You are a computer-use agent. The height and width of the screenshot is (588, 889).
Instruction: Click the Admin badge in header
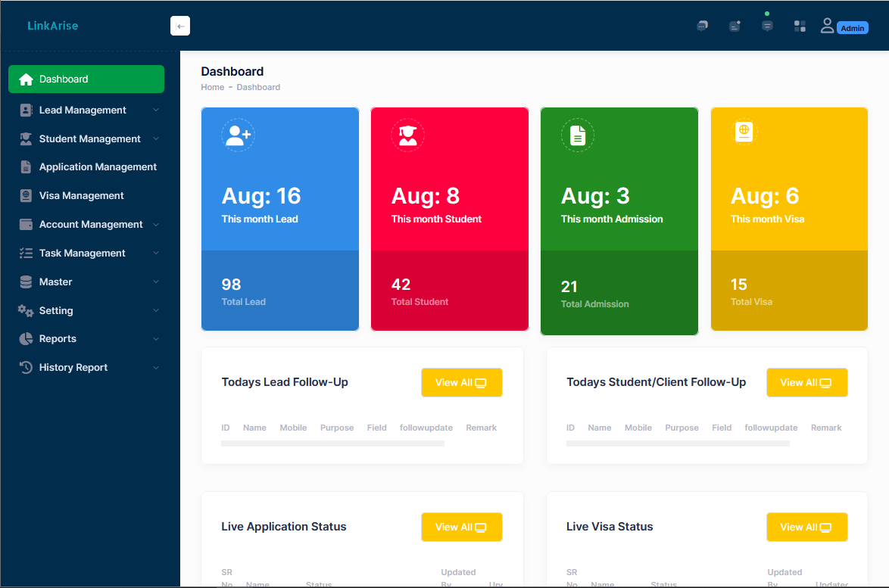[853, 28]
